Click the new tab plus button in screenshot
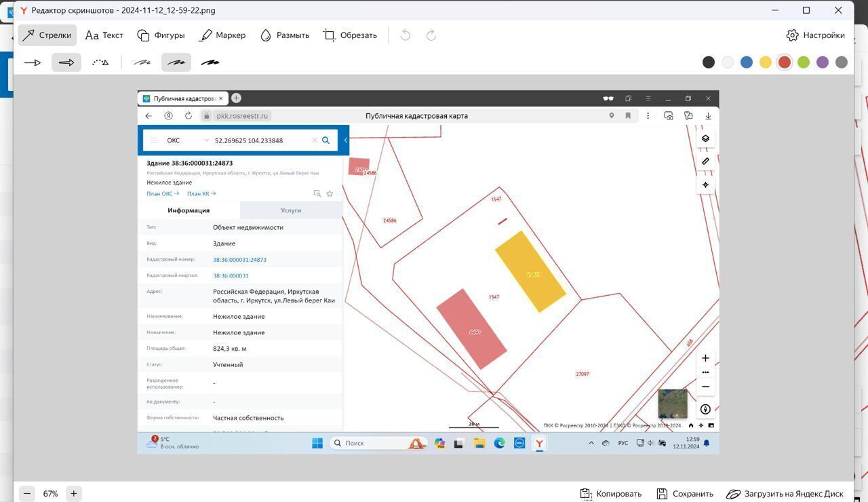Image resolution: width=868 pixels, height=502 pixels. pyautogui.click(x=236, y=98)
